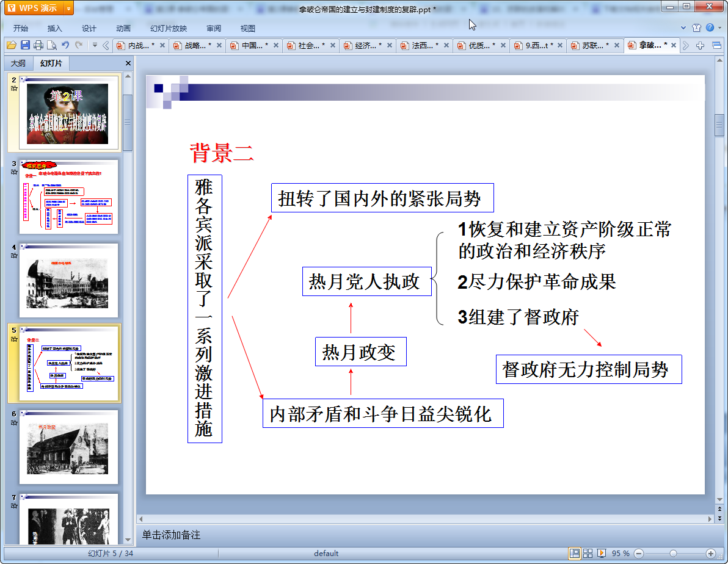Select slide 6 thumbnail

click(68, 447)
